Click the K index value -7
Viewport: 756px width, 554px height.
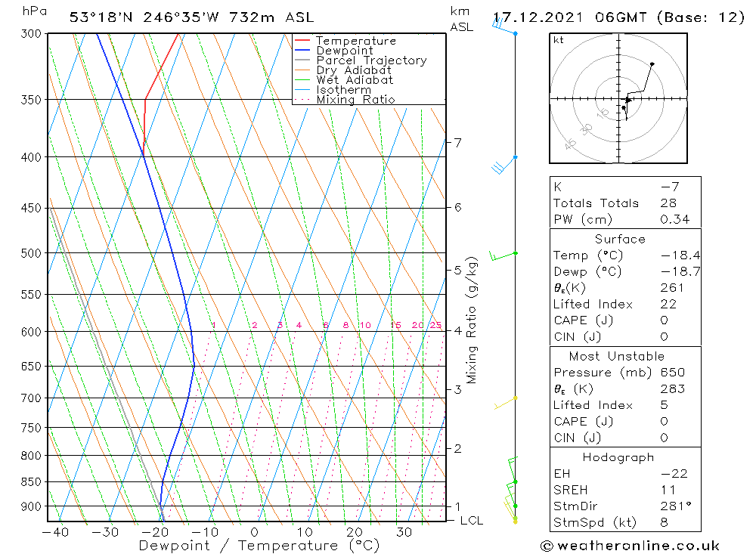tap(670, 187)
